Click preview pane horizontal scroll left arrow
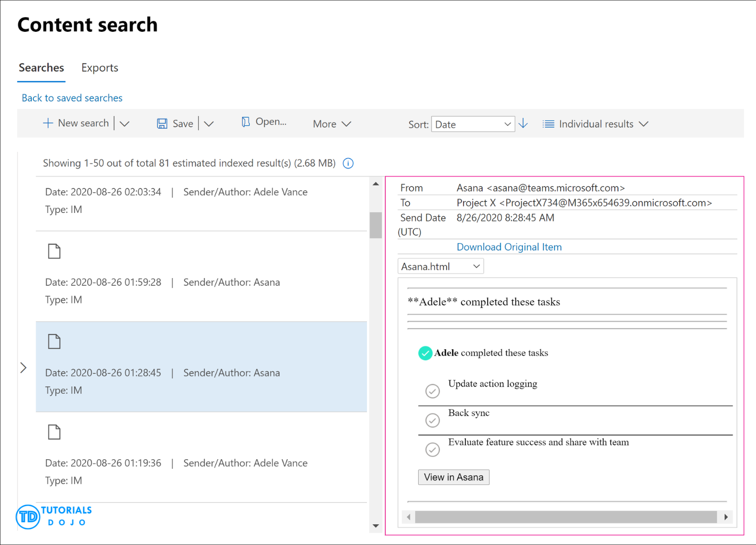The height and width of the screenshot is (545, 756). click(408, 517)
